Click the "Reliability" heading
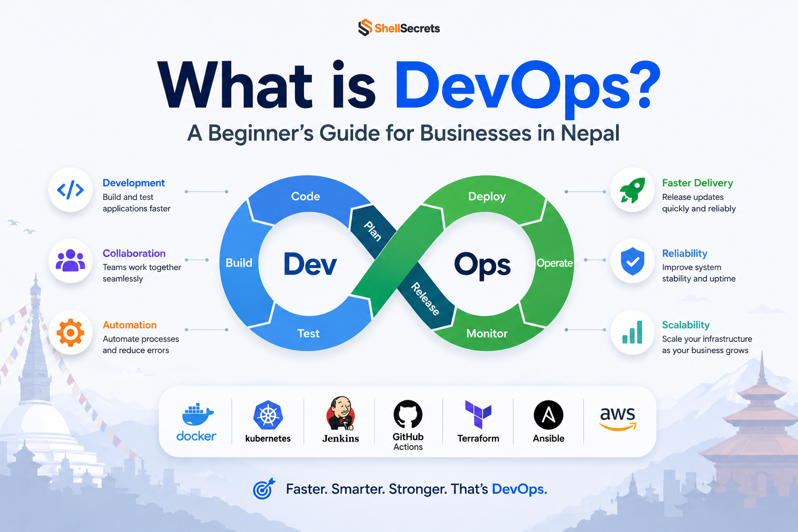The image size is (798, 532). pos(684,254)
